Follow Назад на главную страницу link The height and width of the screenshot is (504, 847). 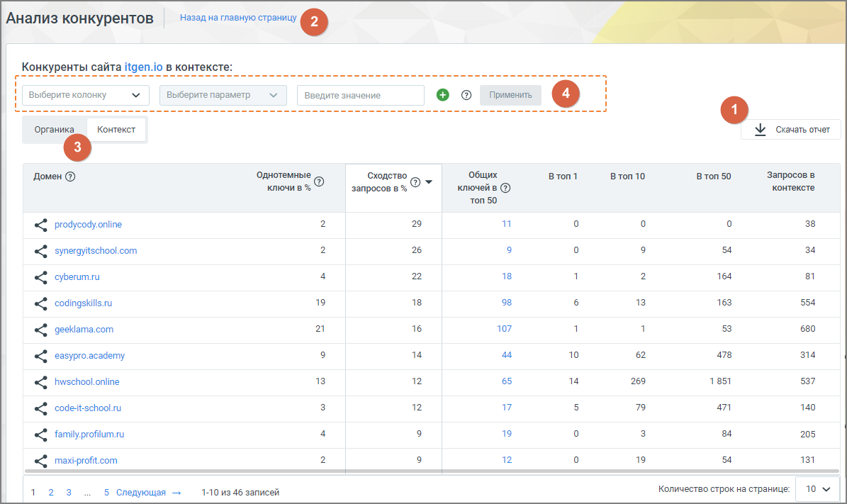coord(238,17)
